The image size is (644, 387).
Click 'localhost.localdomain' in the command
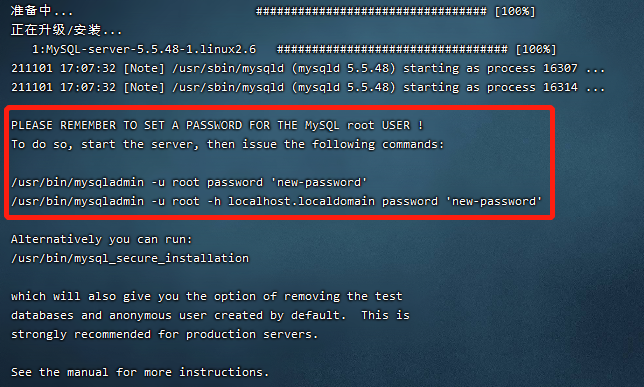[x=301, y=201]
